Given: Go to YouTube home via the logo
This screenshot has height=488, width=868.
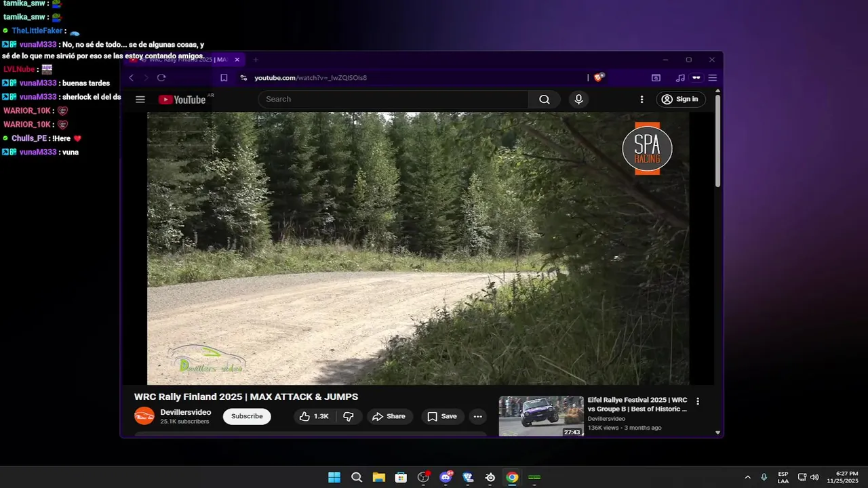Looking at the screenshot, I should pos(182,100).
